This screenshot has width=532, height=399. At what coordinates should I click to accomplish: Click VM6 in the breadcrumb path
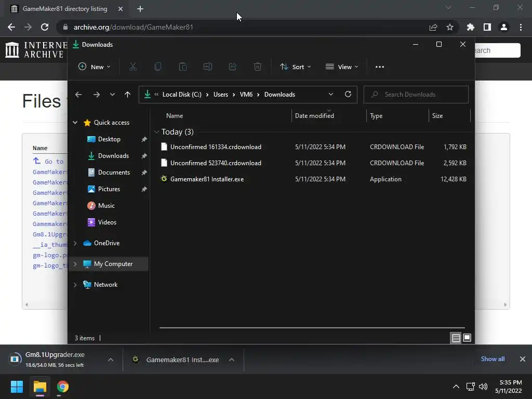246,95
